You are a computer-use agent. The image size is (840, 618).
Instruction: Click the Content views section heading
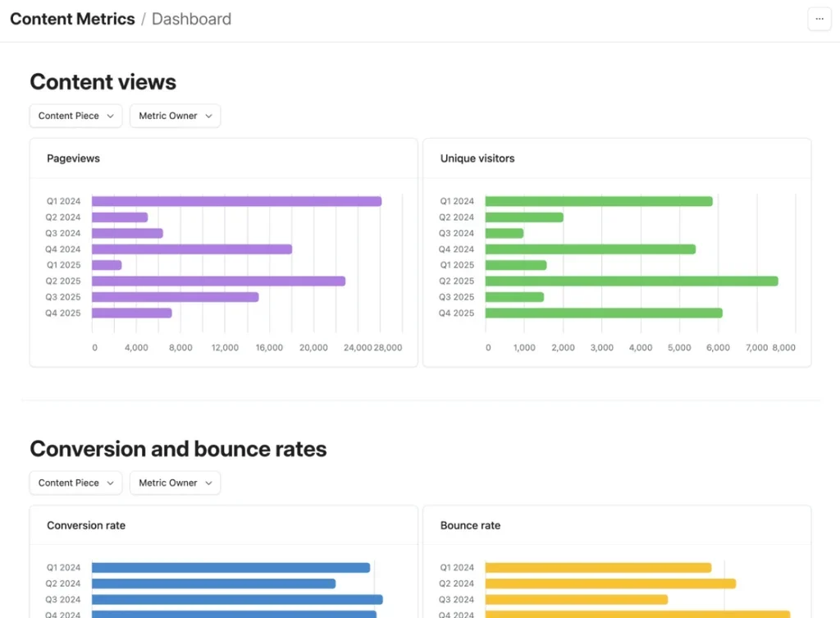(103, 82)
